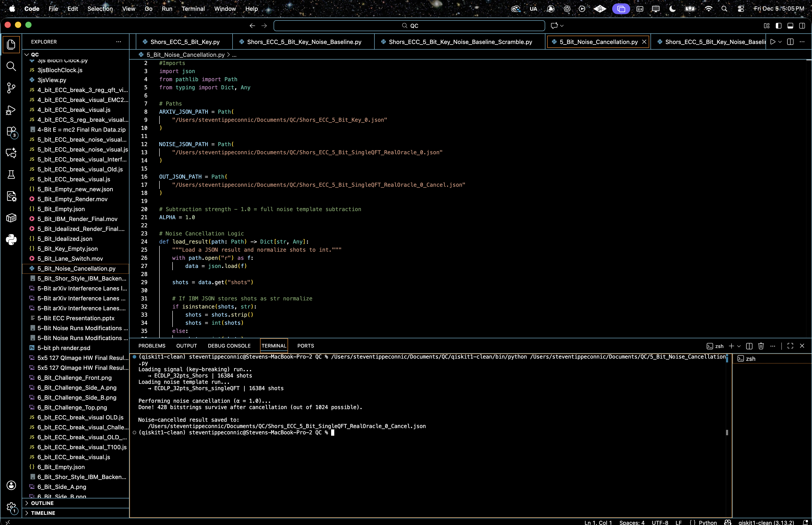Screen dimensions: 812x525
Task: Toggle the bottom panel visibility
Action: (x=790, y=25)
